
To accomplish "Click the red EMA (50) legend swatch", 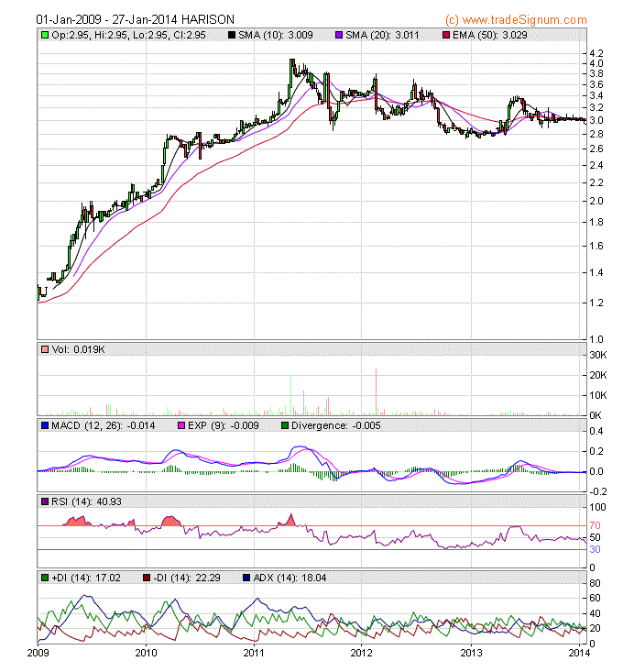I will point(446,35).
